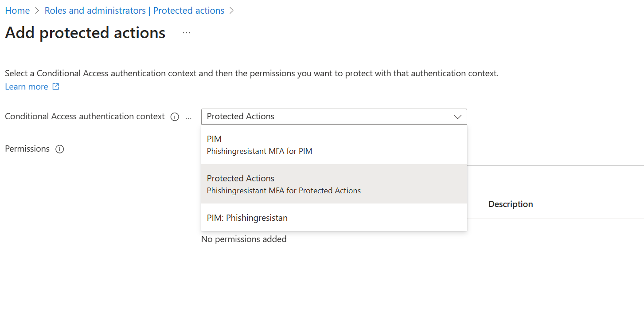The height and width of the screenshot is (313, 644).
Task: Pick the "PIM: Phishingresistan" dropdown entry
Action: click(334, 218)
